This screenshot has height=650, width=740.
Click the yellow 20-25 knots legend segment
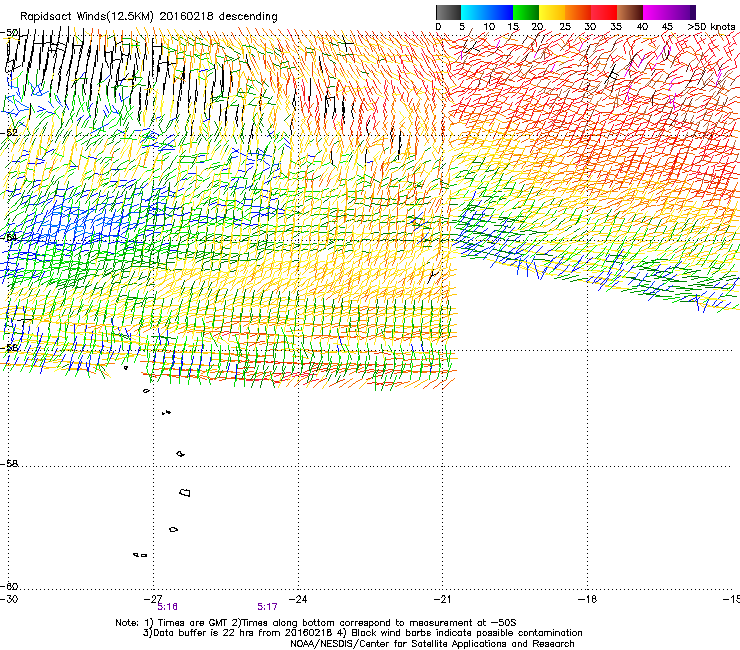pos(552,12)
